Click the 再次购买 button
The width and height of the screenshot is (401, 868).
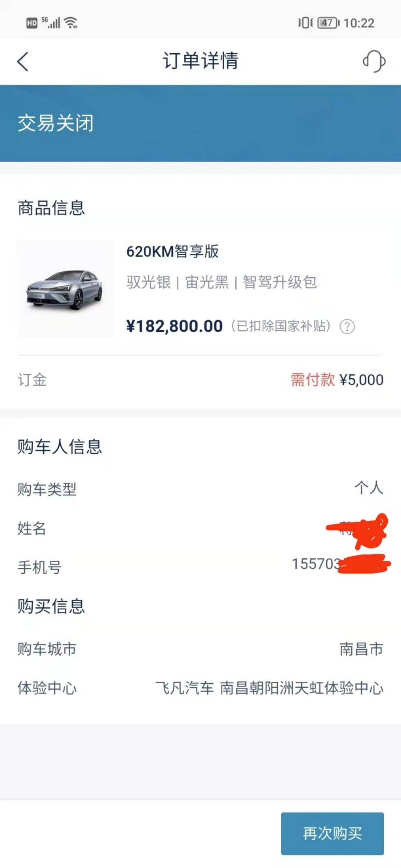pyautogui.click(x=332, y=833)
